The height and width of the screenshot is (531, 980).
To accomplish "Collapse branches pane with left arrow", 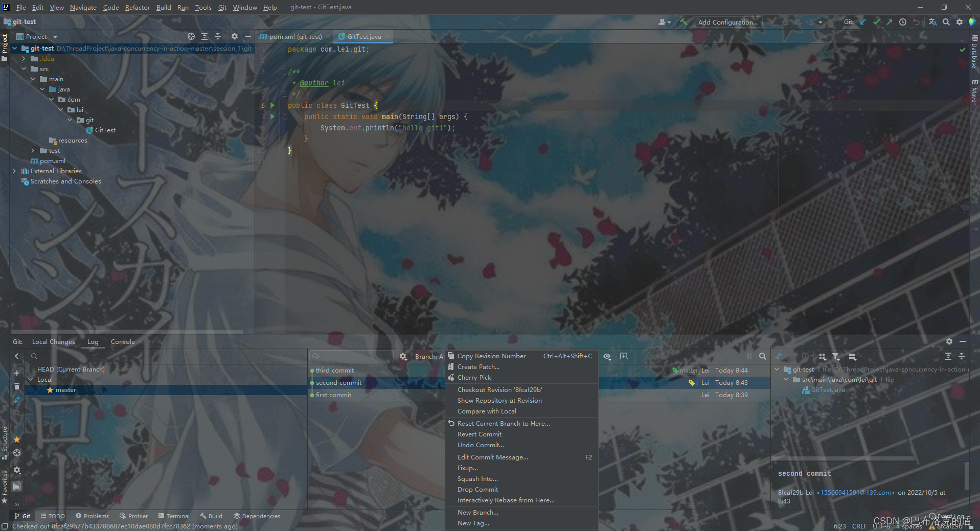I will click(x=17, y=356).
